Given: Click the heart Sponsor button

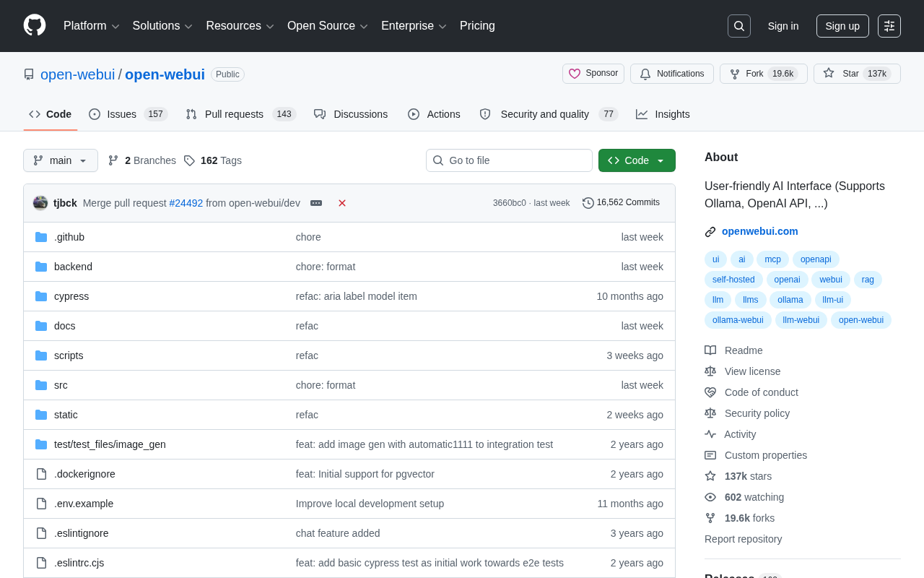Looking at the screenshot, I should click(593, 74).
